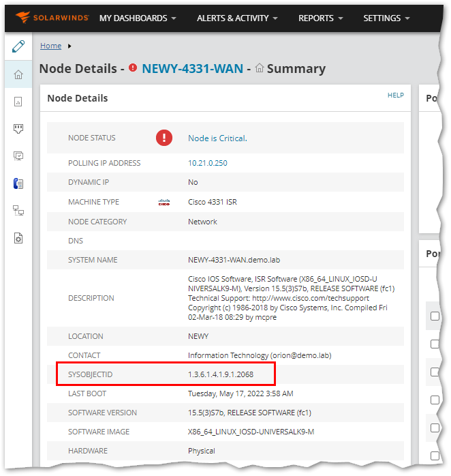Expand the Reports dropdown menu

pos(321,18)
